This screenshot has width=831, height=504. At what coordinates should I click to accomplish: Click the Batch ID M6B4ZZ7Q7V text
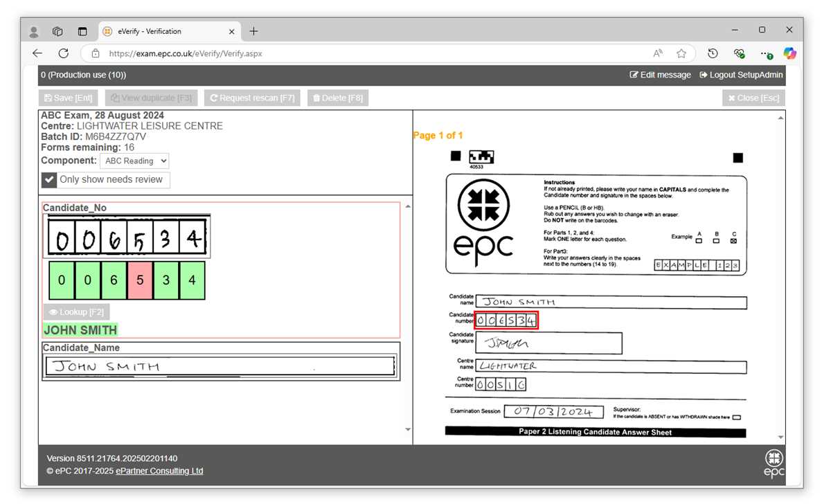(x=93, y=136)
